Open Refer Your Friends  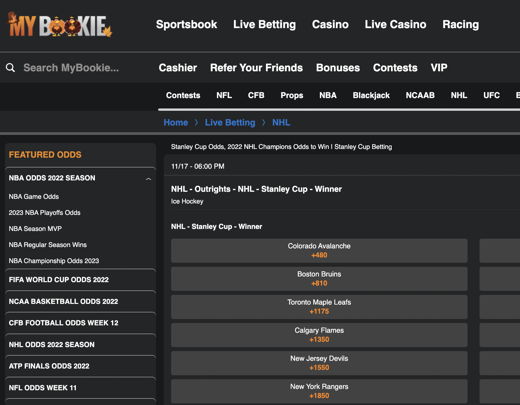(x=256, y=68)
